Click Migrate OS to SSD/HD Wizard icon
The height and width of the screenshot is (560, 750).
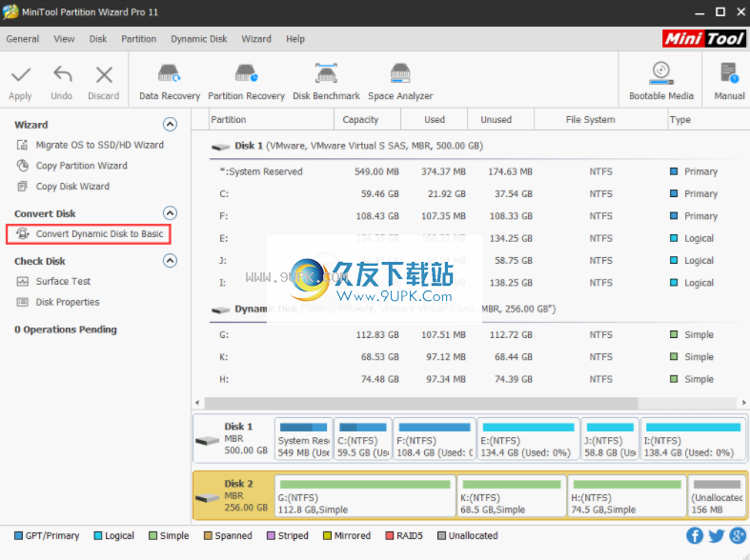coord(23,145)
